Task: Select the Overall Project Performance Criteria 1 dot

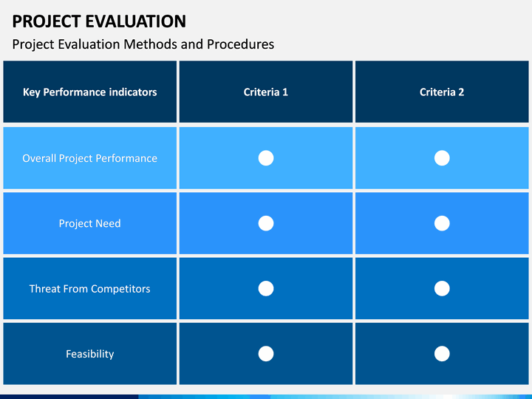Action: coord(266,158)
